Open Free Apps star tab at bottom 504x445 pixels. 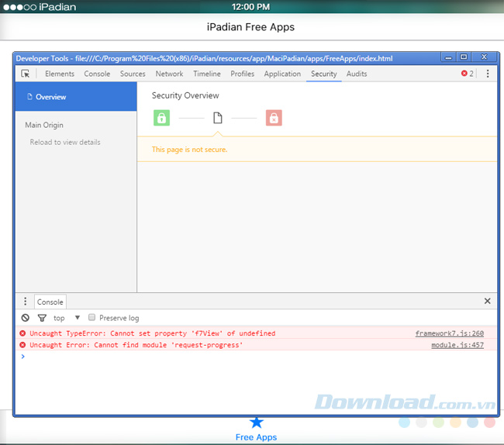coord(256,429)
